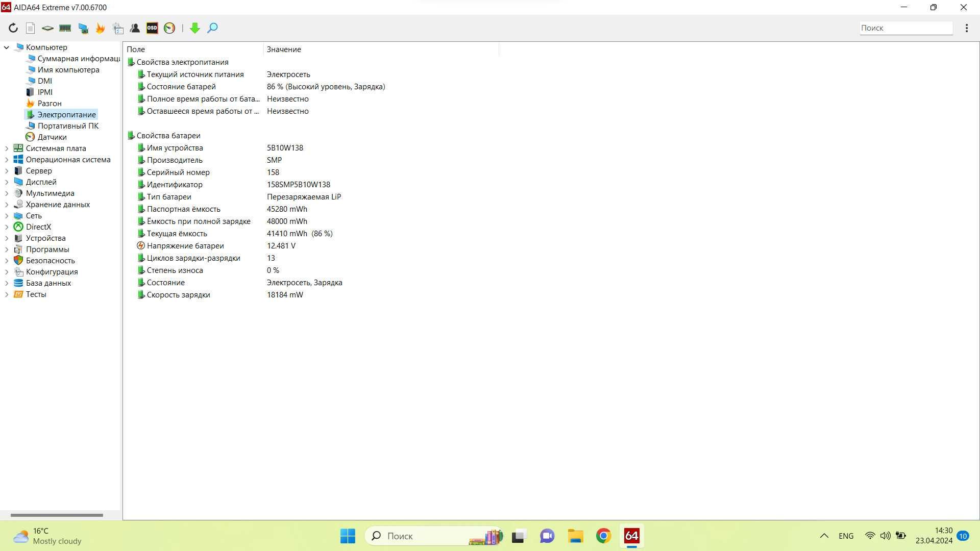Image resolution: width=980 pixels, height=551 pixels.
Task: Expand the Хранение данных node
Action: click(x=7, y=205)
